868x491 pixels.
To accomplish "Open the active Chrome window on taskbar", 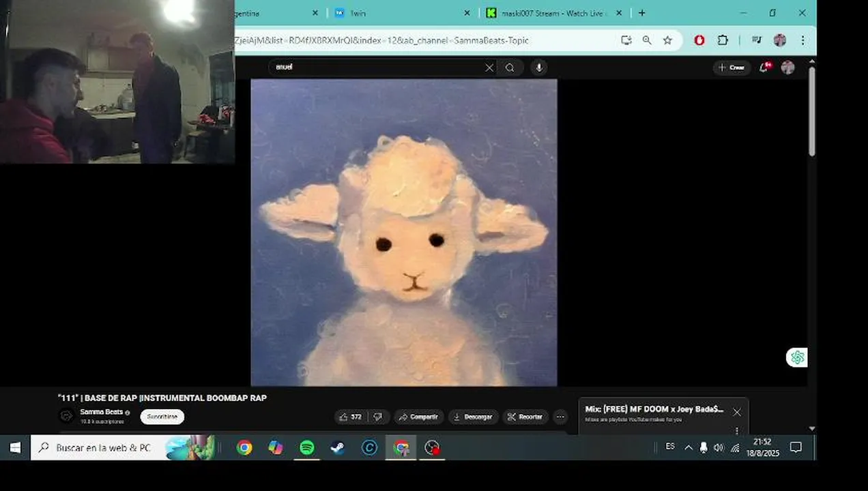I will click(401, 447).
